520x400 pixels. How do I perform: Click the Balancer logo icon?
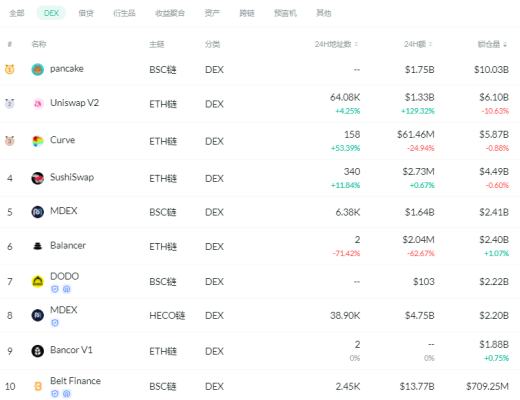(38, 246)
